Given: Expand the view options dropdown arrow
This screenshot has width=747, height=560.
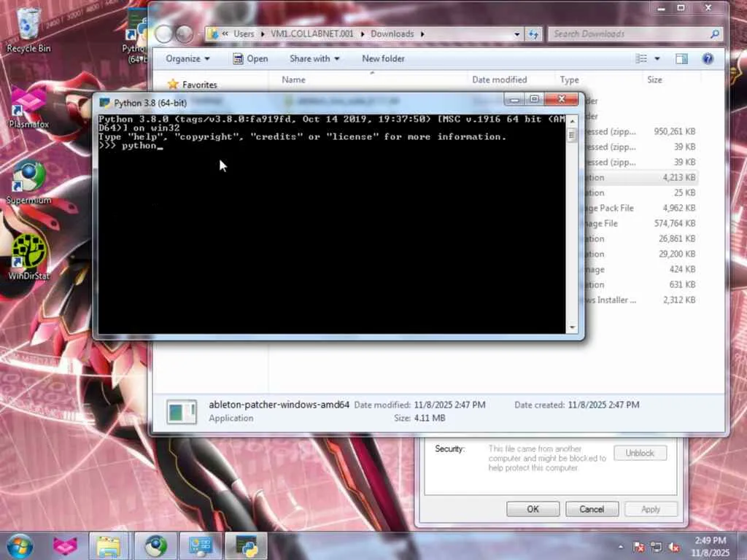Looking at the screenshot, I should coord(657,58).
